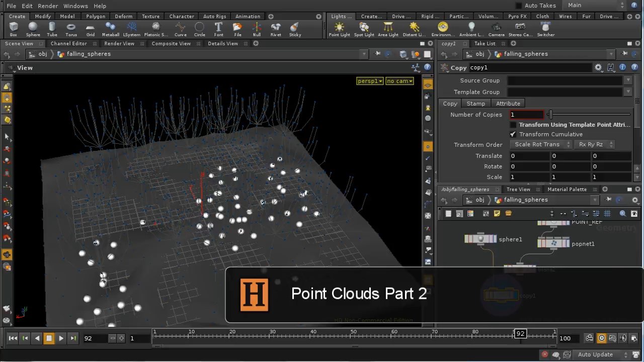Expand the Rx Ry Rz rotation order
Image resolution: width=644 pixels, height=362 pixels.
click(x=594, y=144)
